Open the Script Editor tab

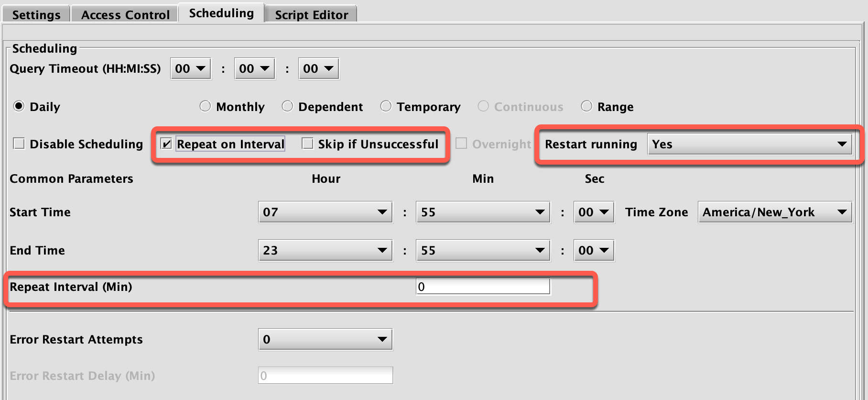click(311, 14)
